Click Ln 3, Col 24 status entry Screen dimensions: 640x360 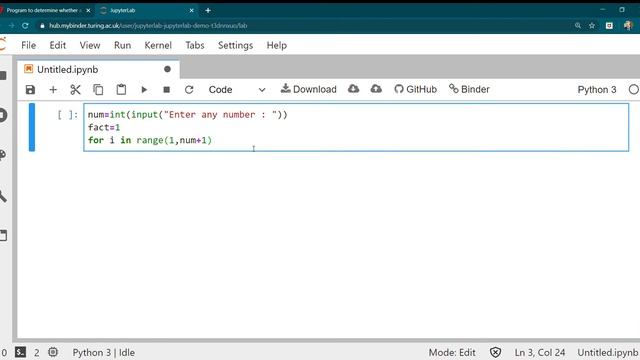(540, 352)
